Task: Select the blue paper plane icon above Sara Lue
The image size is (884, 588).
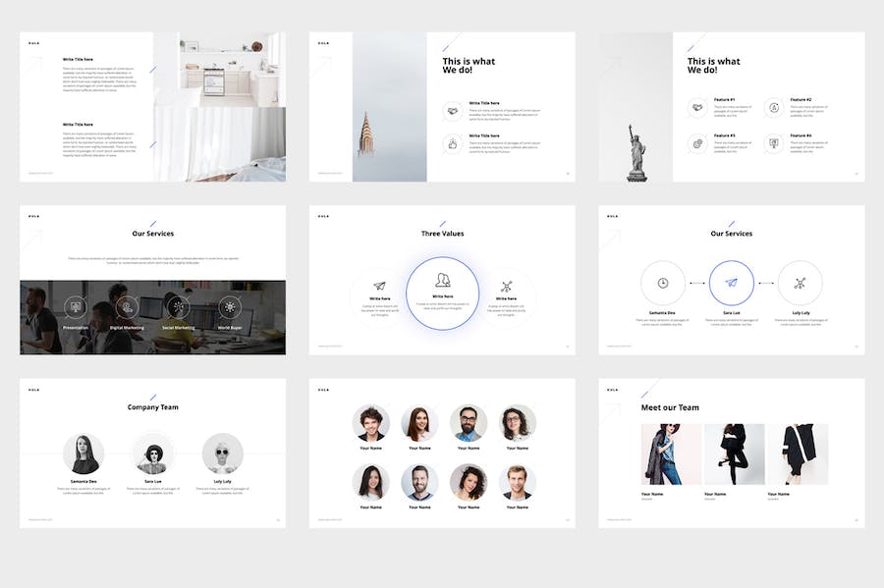Action: tap(731, 283)
